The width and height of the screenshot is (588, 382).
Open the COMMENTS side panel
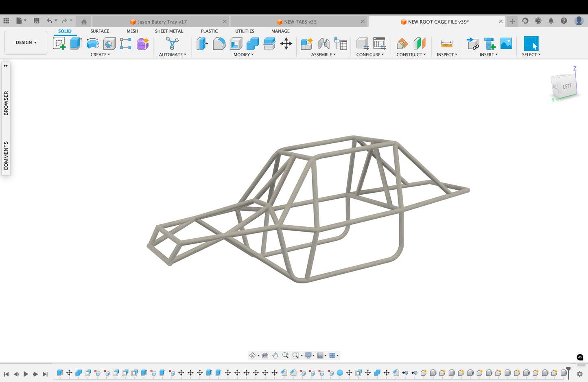[6, 156]
